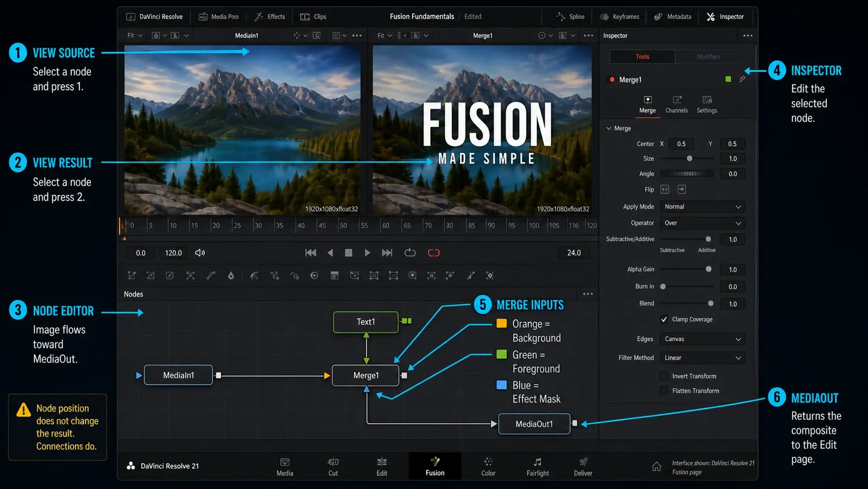
Task: Go to the Fairlight page
Action: tap(537, 467)
